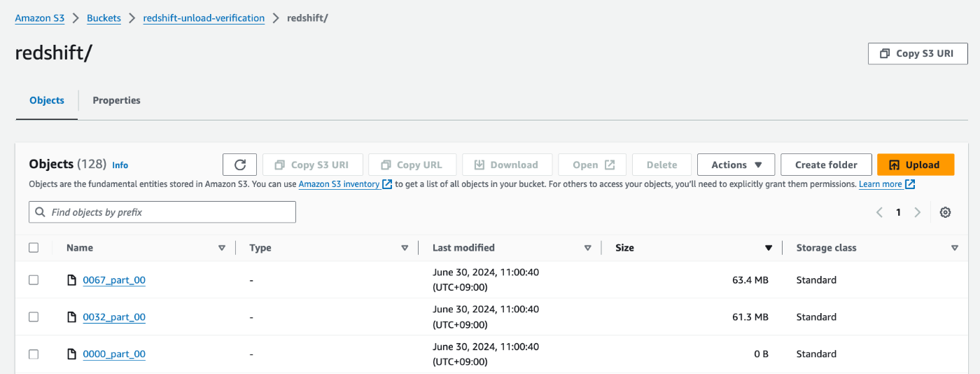This screenshot has height=374, width=980.
Task: Click the 61.3 MB size cell
Action: pos(750,317)
